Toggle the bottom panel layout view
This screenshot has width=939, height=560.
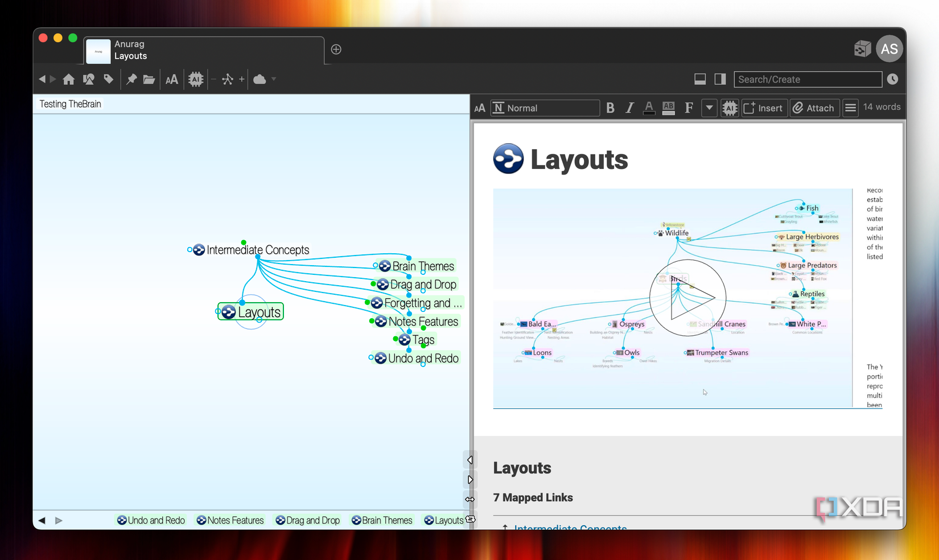tap(700, 79)
